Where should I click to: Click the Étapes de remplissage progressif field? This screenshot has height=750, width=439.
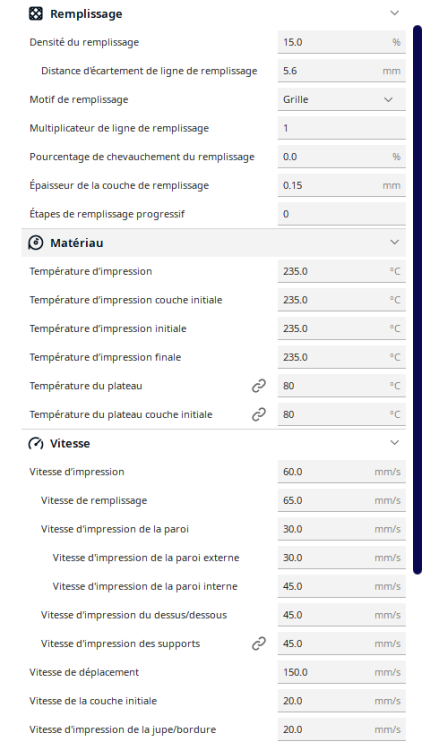(x=341, y=214)
